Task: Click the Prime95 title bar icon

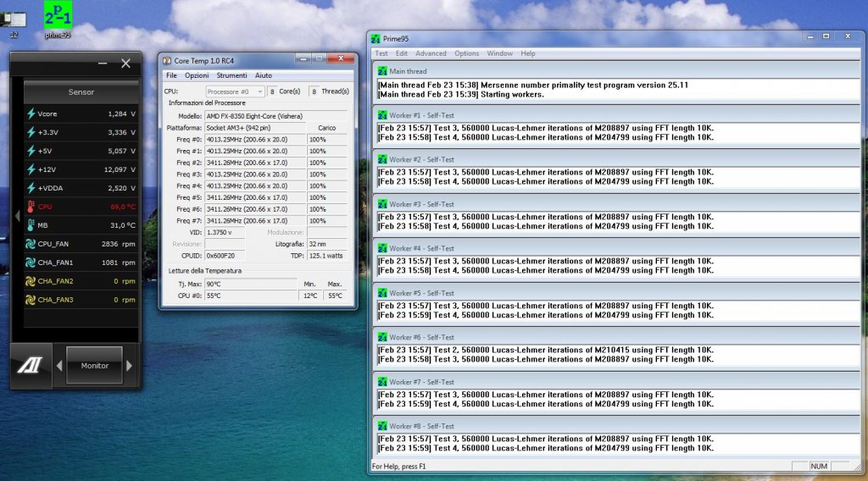Action: click(x=376, y=39)
